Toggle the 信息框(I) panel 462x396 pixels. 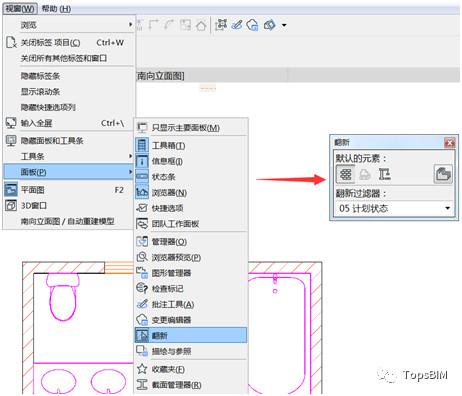pyautogui.click(x=191, y=161)
